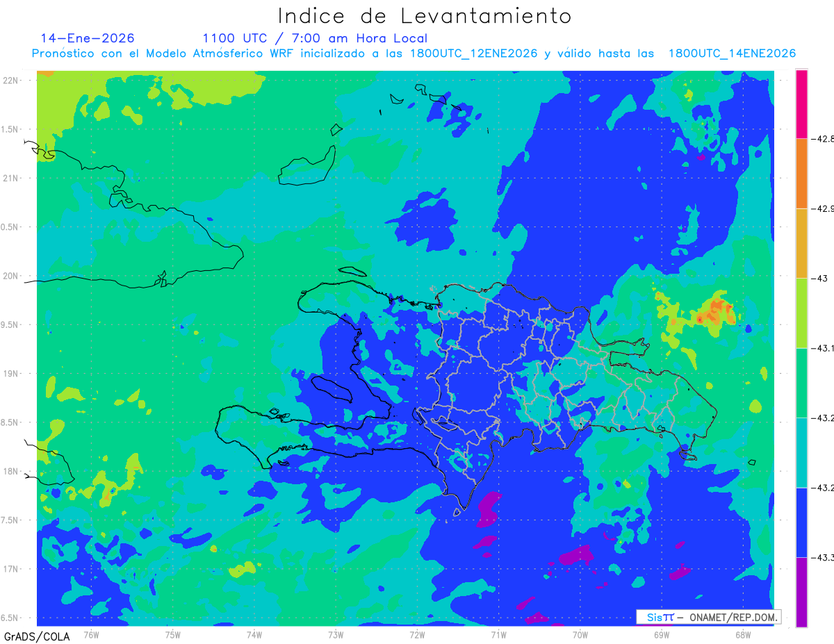Screen dimensions: 834x644
Task: Pick the medium green color bar segment
Action: coord(801,383)
